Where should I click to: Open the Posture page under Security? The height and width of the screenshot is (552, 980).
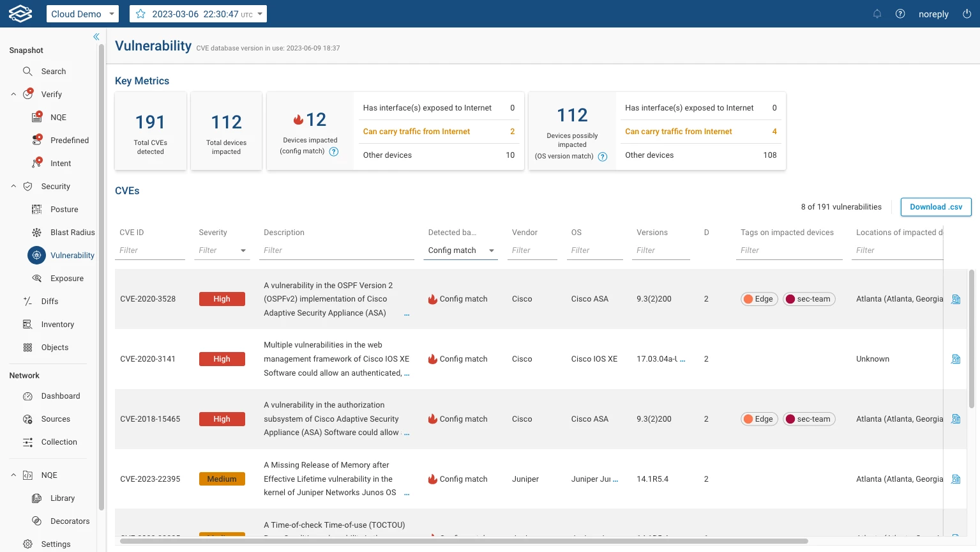coord(64,210)
